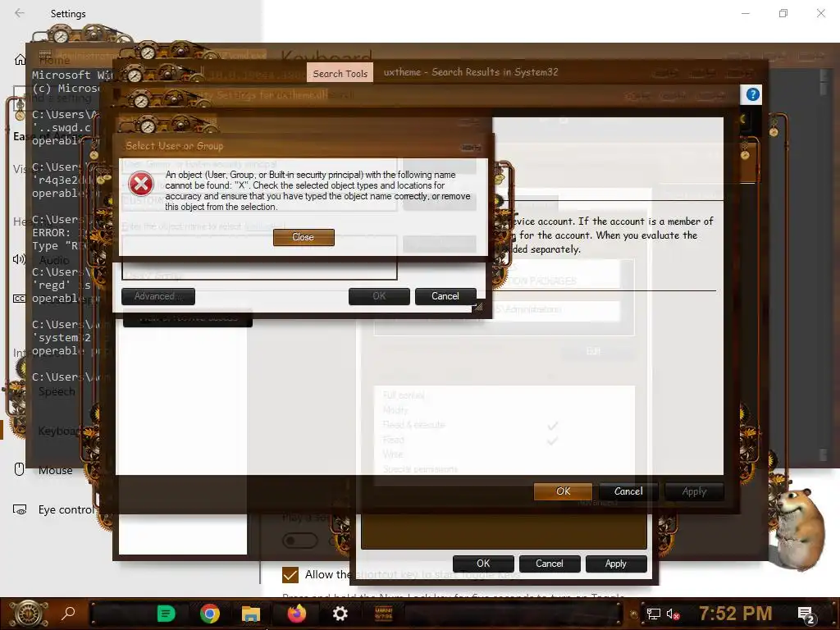The width and height of the screenshot is (840, 630).
Task: Open Advanced options in Select User or Group
Action: pyautogui.click(x=158, y=296)
